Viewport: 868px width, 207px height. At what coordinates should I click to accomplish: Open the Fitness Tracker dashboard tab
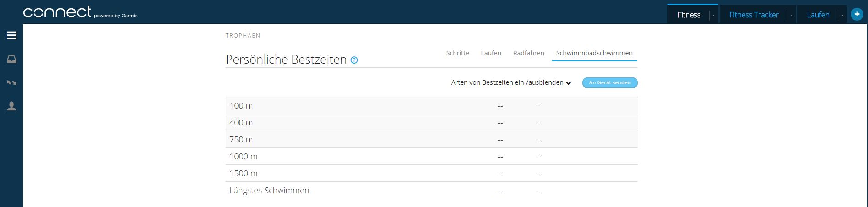pyautogui.click(x=754, y=15)
